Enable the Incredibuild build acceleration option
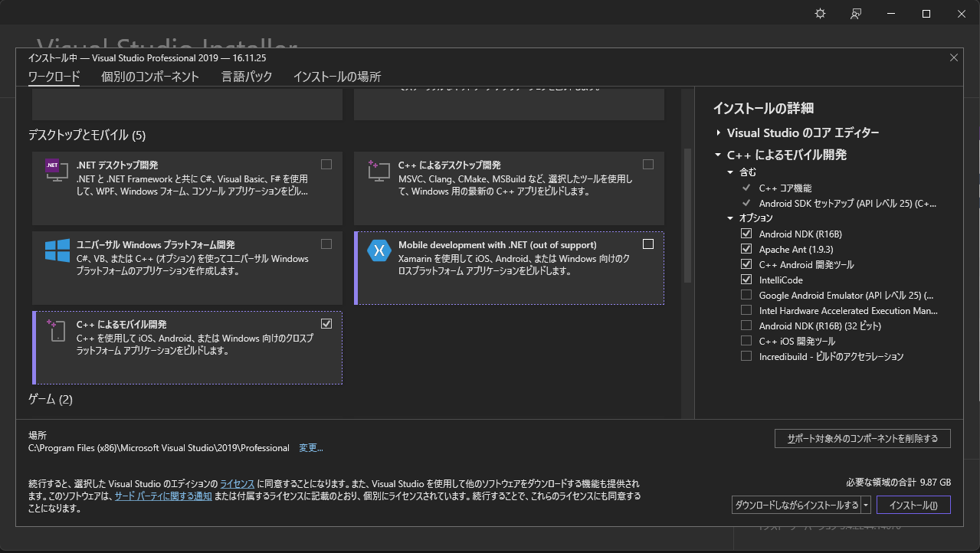Viewport: 980px width, 553px height. click(746, 356)
